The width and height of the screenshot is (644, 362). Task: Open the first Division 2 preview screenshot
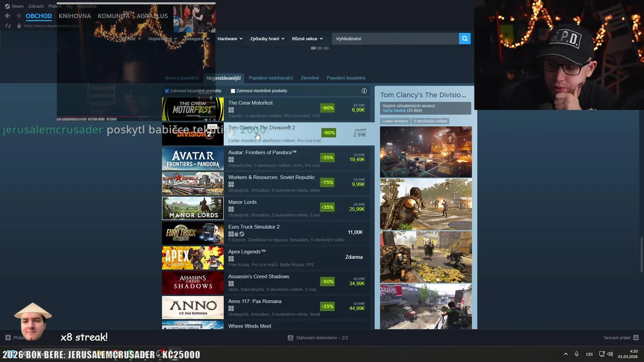pyautogui.click(x=426, y=152)
